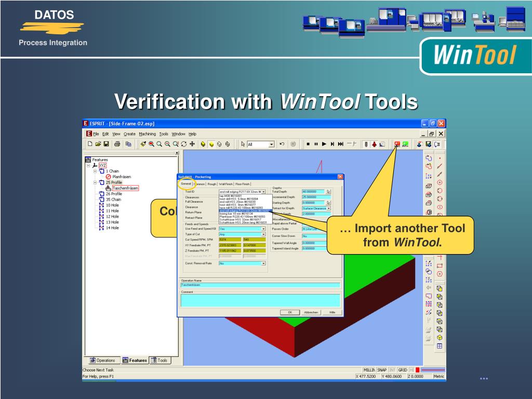Click the rotate view icon in toolbar

(184, 144)
